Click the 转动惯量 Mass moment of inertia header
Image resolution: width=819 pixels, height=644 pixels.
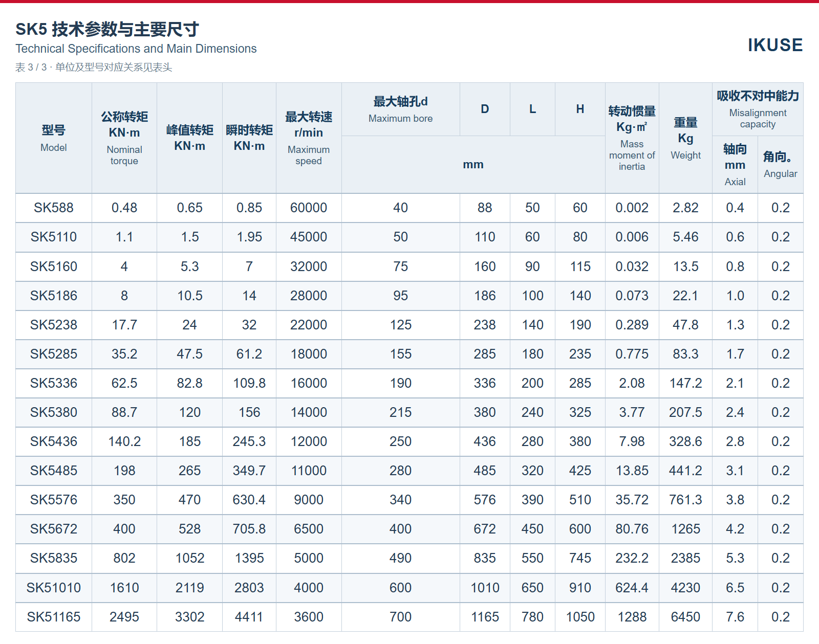(632, 138)
